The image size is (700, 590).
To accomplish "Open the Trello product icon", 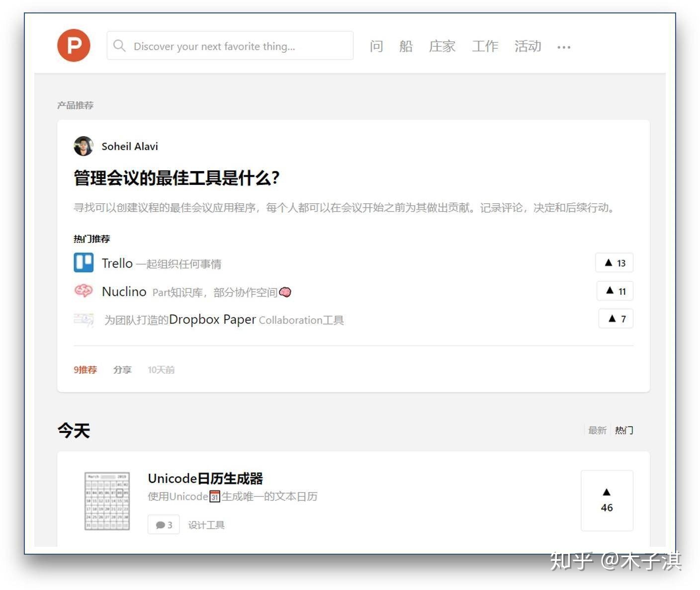I will (x=84, y=262).
